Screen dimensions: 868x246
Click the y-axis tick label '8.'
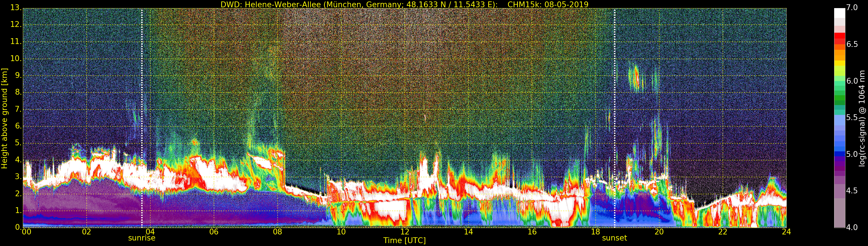click(x=18, y=92)
